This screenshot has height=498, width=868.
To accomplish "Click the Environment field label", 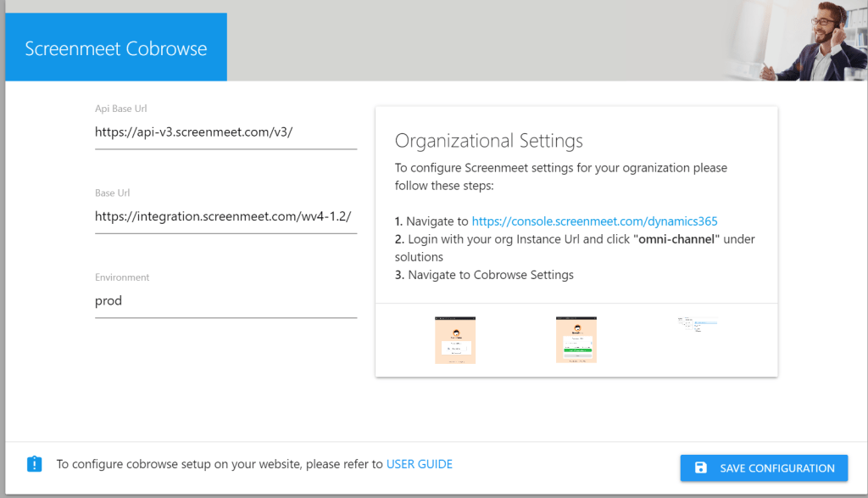I will [x=122, y=277].
